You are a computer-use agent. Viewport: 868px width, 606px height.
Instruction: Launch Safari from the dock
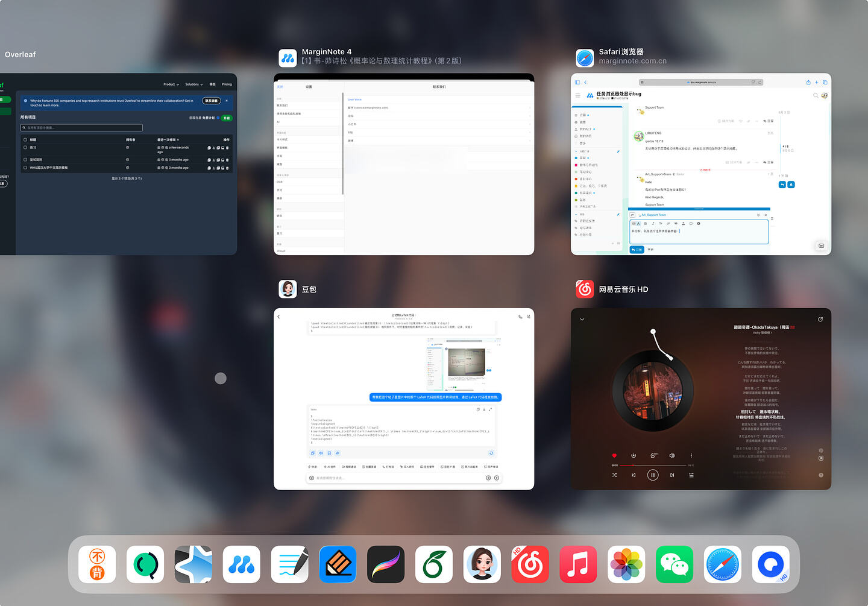tap(723, 564)
